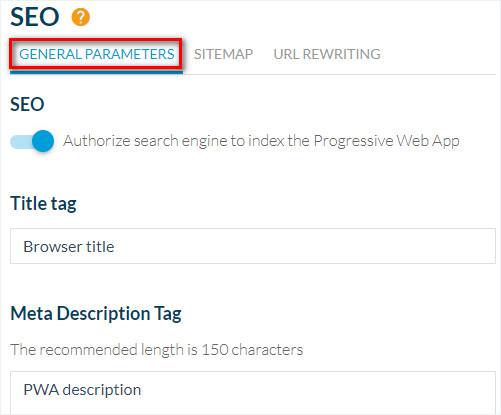This screenshot has height=415, width=501.
Task: Click the light blue track of the SEO switch
Action: click(x=21, y=142)
